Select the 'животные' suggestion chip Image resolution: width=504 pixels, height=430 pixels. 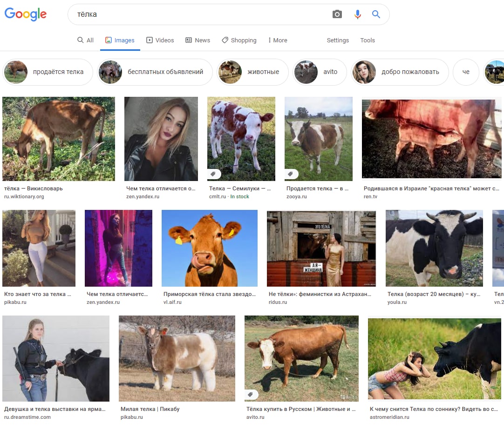253,72
